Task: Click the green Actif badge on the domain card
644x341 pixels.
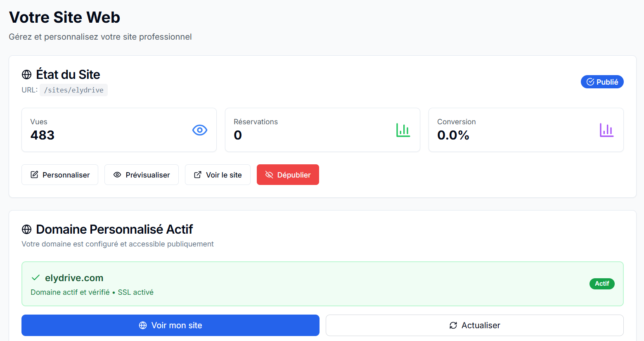Action: pos(602,284)
